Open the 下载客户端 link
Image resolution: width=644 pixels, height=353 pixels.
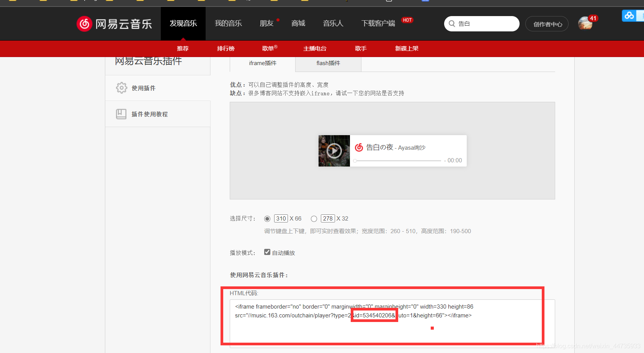pyautogui.click(x=378, y=23)
